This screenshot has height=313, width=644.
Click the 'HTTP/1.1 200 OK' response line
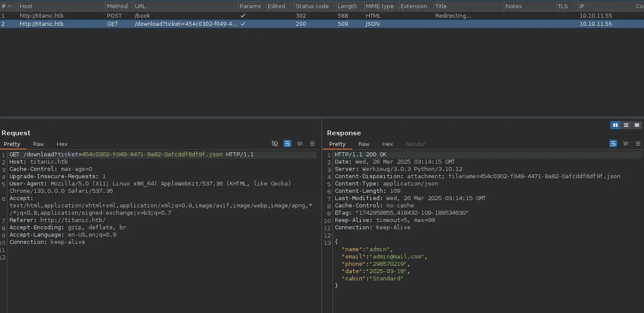[x=361, y=155]
